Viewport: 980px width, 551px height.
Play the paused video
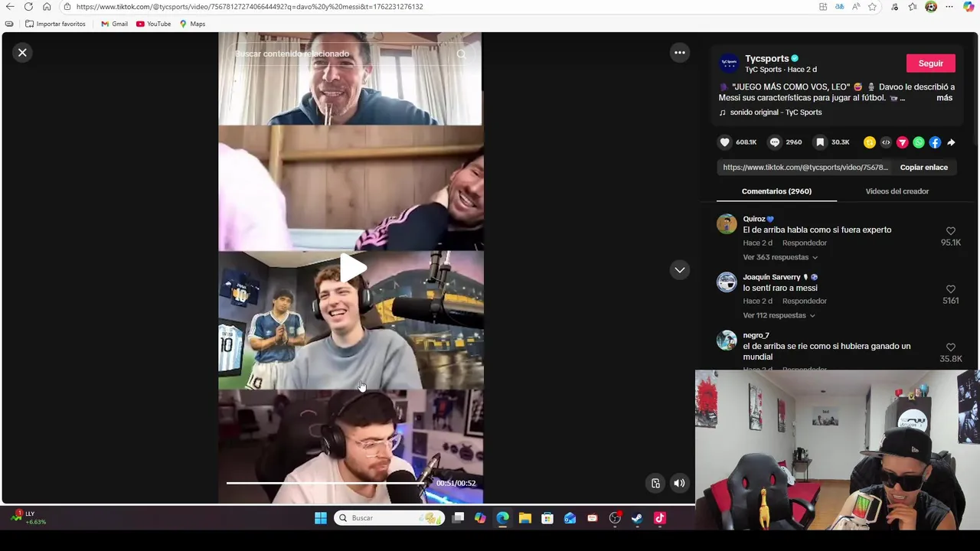click(351, 269)
